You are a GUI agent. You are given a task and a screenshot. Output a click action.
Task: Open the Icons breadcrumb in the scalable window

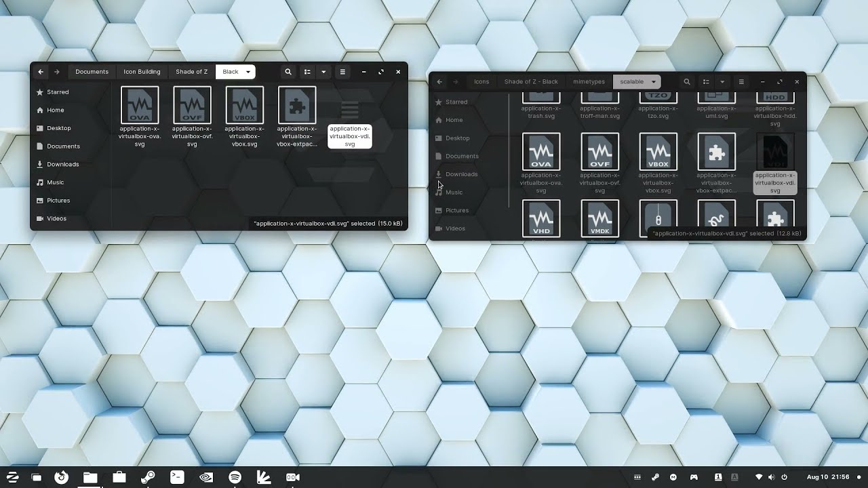click(x=481, y=82)
